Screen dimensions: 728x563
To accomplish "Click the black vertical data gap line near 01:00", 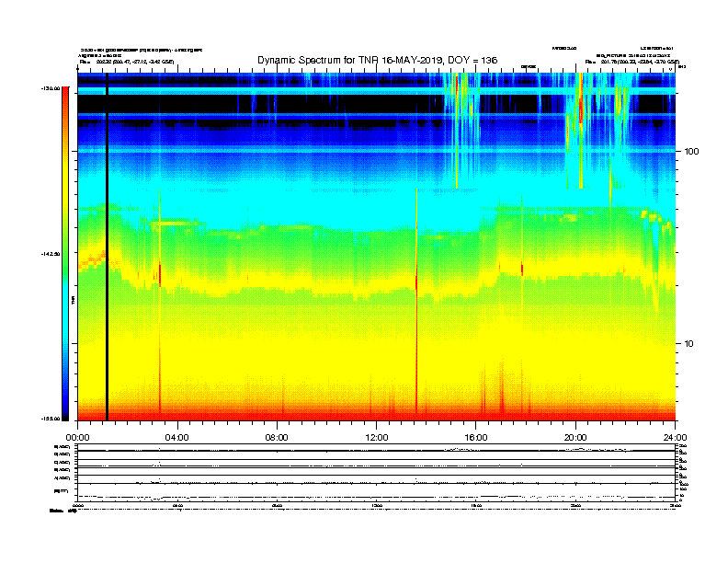I will click(107, 247).
